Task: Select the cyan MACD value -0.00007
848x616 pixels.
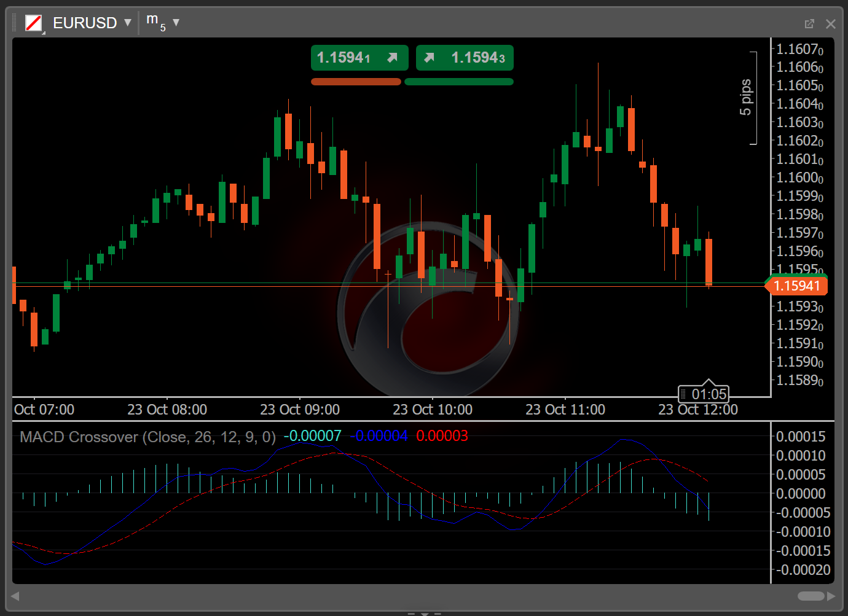Action: coord(313,435)
